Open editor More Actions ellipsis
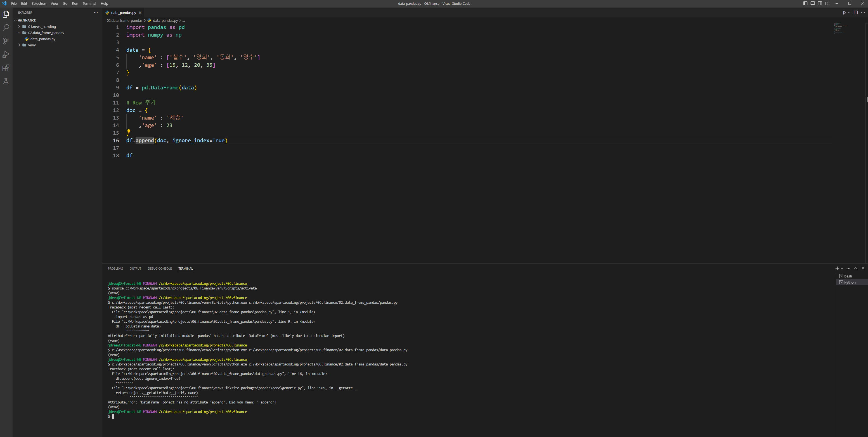 863,13
